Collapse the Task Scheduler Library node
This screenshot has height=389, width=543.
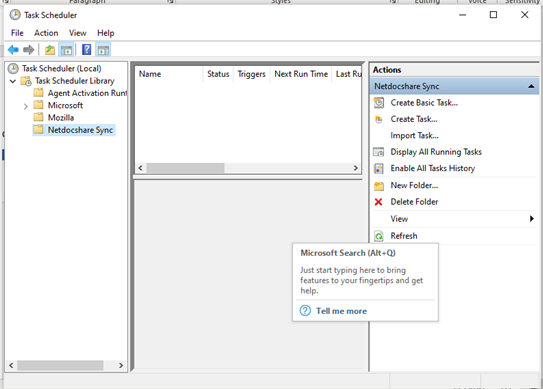(x=13, y=81)
